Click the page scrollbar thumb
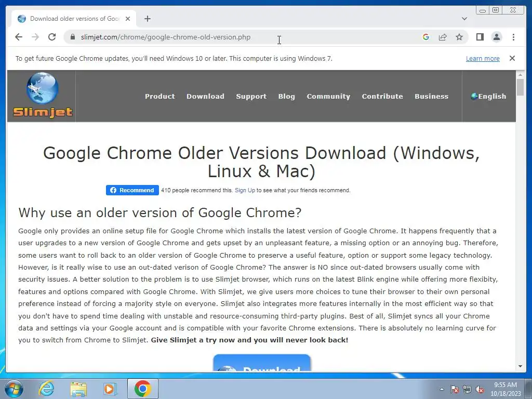Viewport: 532px width, 399px height. coord(520,87)
